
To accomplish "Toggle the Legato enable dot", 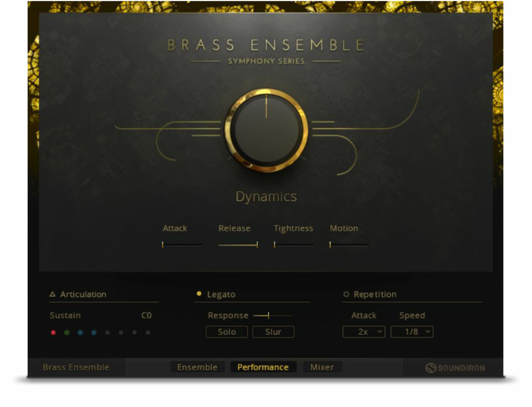I will click(x=199, y=294).
